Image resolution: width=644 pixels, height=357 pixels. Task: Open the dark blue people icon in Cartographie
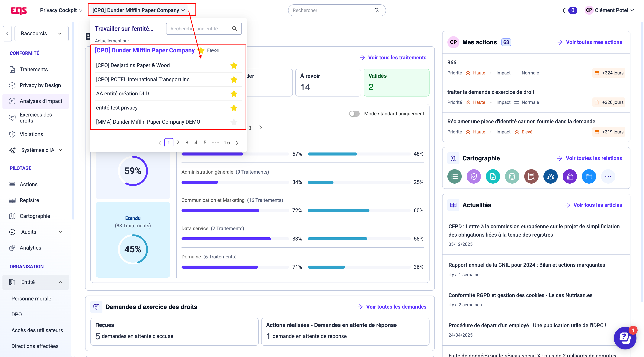550,176
